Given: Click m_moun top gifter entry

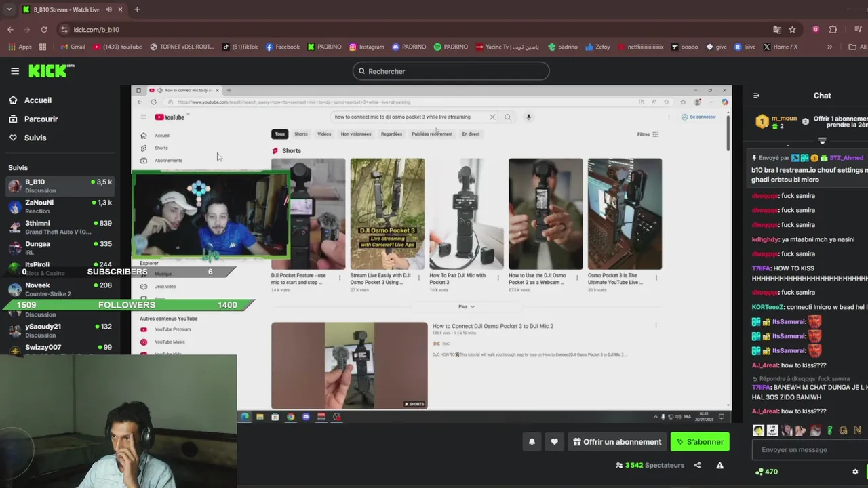Looking at the screenshot, I should [x=776, y=122].
